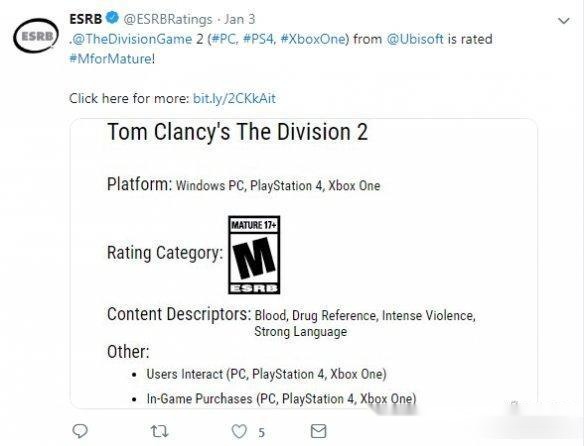The width and height of the screenshot is (584, 446).
Task: Open the @ESRBRatings handle
Action: pyautogui.click(x=168, y=19)
